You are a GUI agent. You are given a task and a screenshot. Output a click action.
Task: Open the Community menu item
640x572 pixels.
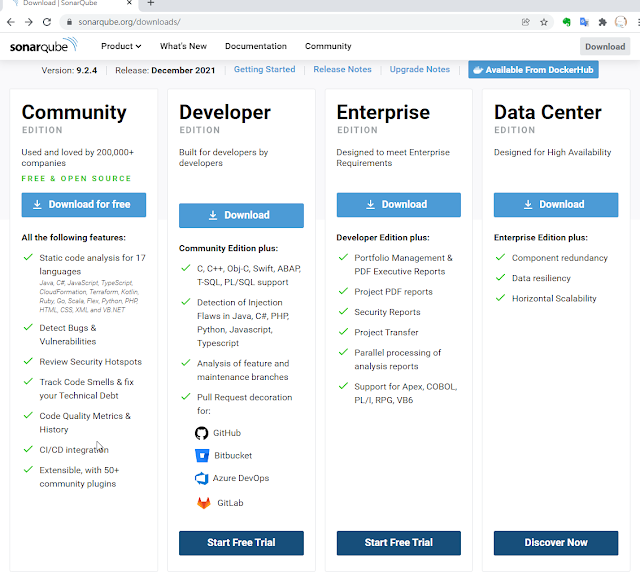(x=328, y=46)
